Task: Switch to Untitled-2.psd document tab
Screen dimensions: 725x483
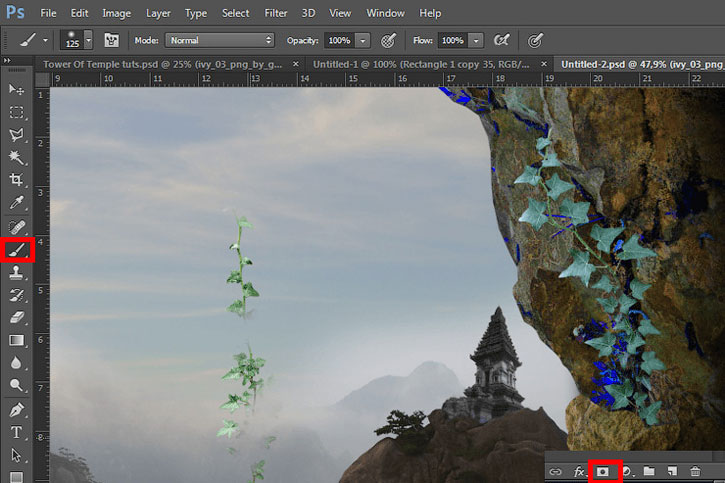Action: 642,64
